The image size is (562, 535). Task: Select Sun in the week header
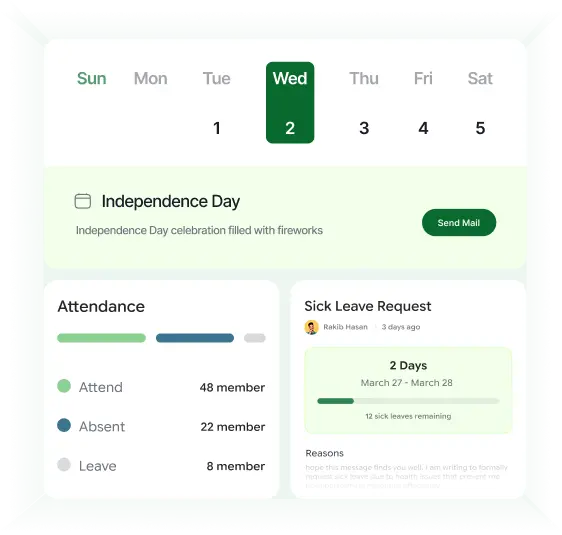coord(92,78)
